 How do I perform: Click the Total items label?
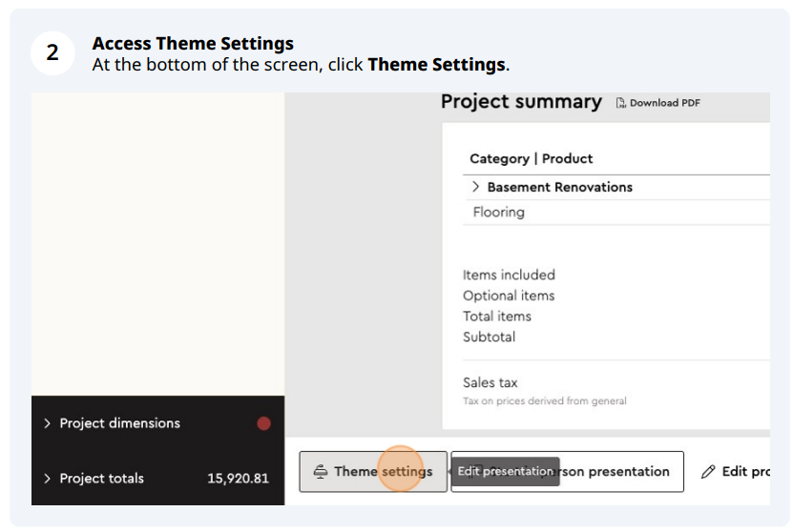(x=497, y=317)
